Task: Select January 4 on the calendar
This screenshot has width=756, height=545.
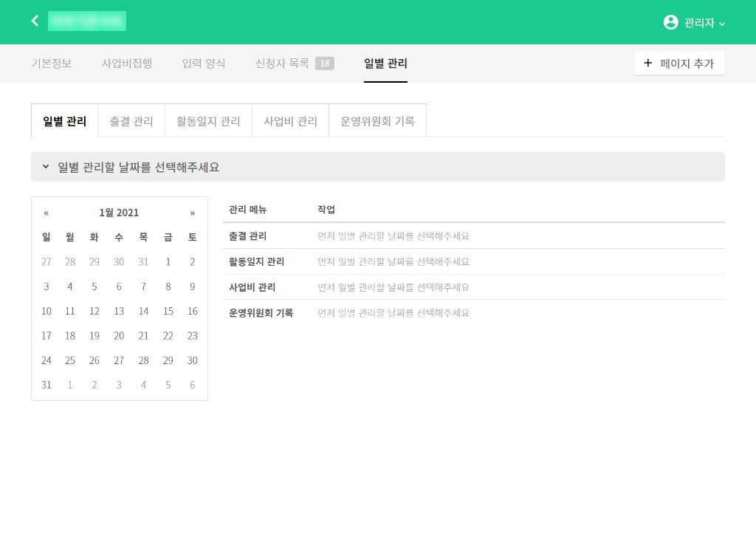Action: click(x=70, y=287)
